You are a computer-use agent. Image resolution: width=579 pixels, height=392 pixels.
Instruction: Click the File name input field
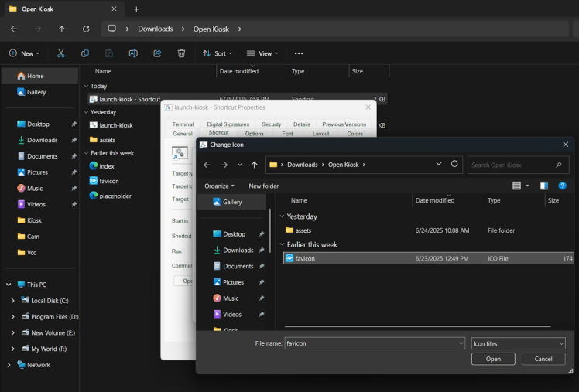[x=370, y=343]
